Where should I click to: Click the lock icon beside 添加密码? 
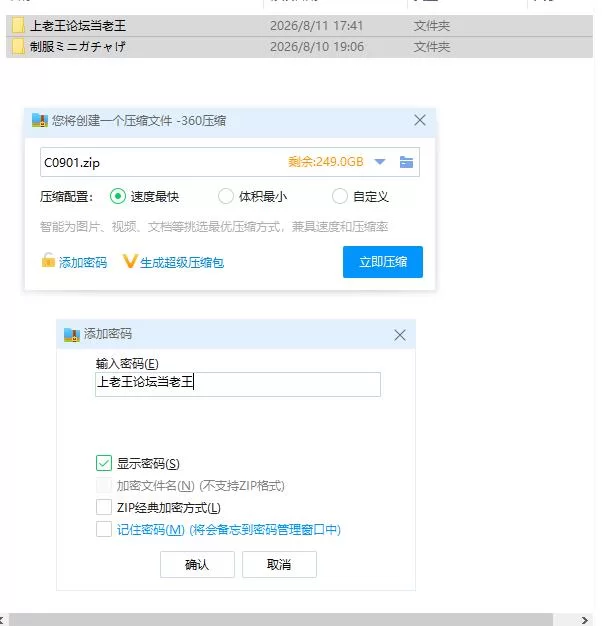click(x=48, y=260)
